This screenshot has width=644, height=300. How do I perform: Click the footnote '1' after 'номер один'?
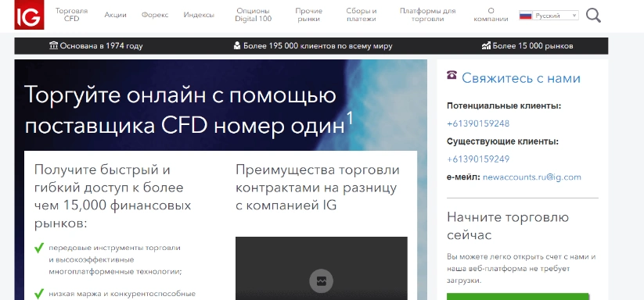[350, 118]
